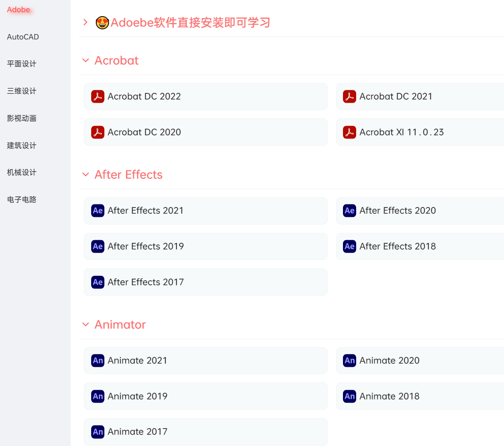Switch to 影视动画 category
This screenshot has height=446, width=504.
[x=22, y=118]
